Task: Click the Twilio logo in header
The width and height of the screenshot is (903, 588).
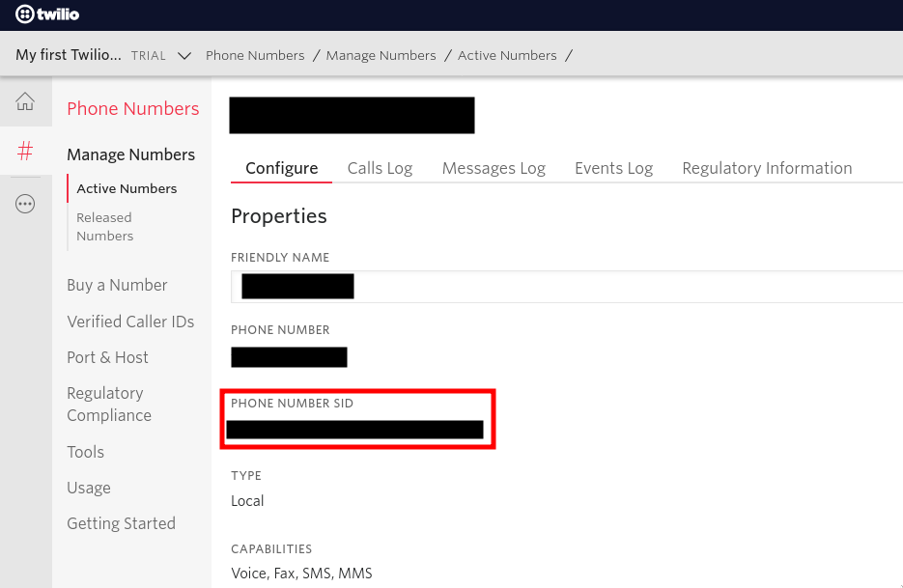Action: point(47,14)
